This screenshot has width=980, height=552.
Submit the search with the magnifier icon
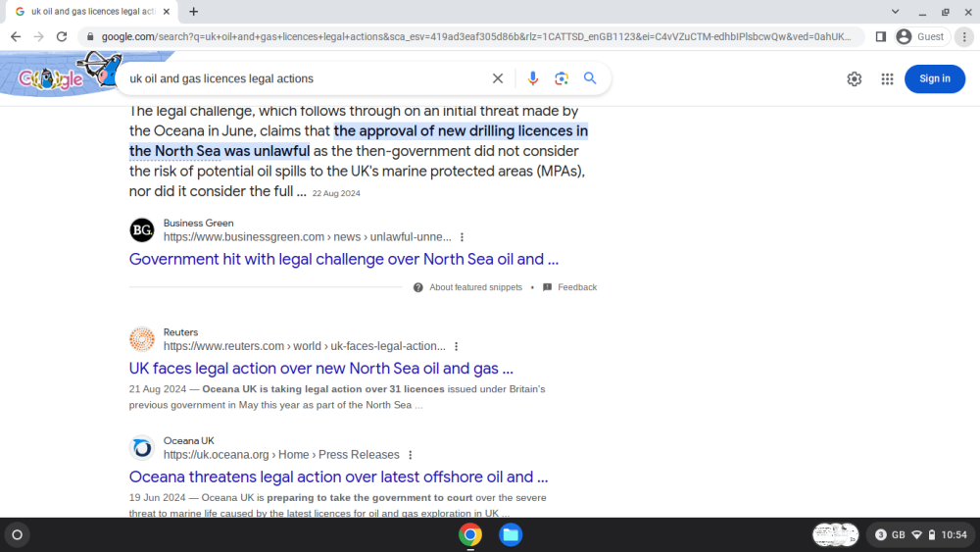(x=590, y=78)
